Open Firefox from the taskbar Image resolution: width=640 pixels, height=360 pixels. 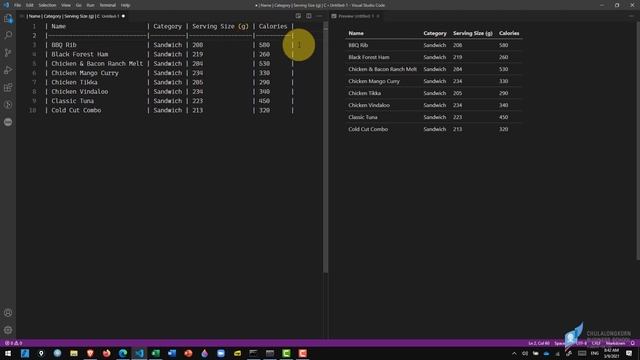click(107, 353)
